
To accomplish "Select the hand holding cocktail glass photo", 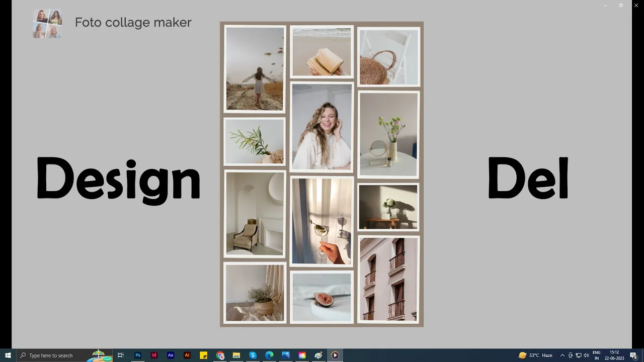I will [x=321, y=221].
